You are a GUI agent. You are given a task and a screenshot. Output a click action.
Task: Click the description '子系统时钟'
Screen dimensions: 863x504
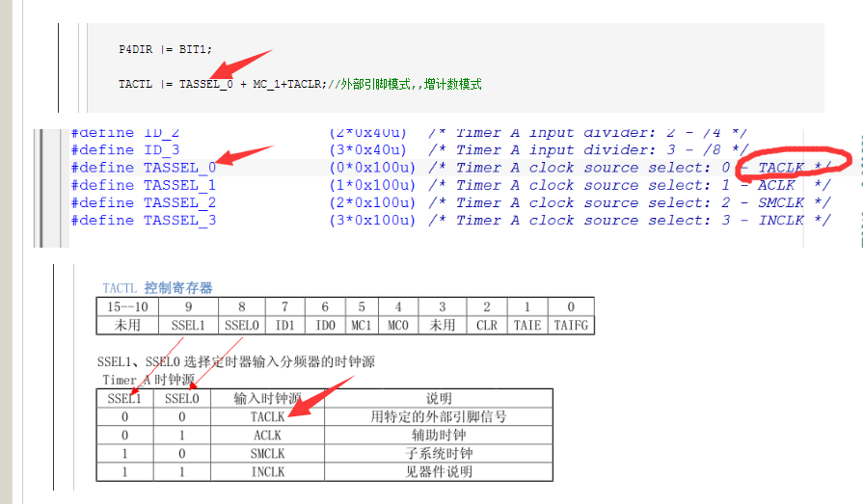(x=439, y=454)
